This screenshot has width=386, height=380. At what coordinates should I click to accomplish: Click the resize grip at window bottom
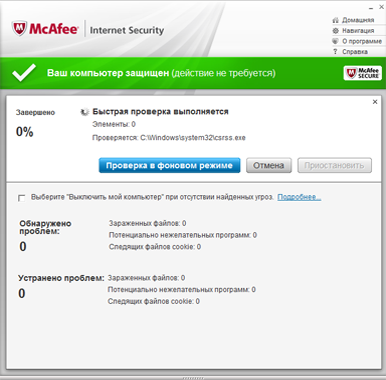click(x=193, y=378)
